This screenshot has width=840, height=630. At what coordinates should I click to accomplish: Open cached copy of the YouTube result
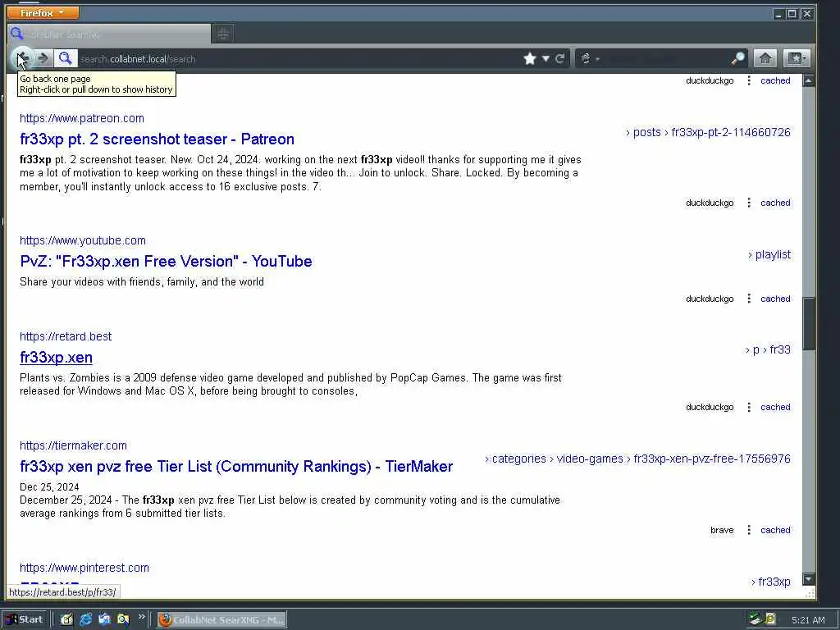coord(775,299)
